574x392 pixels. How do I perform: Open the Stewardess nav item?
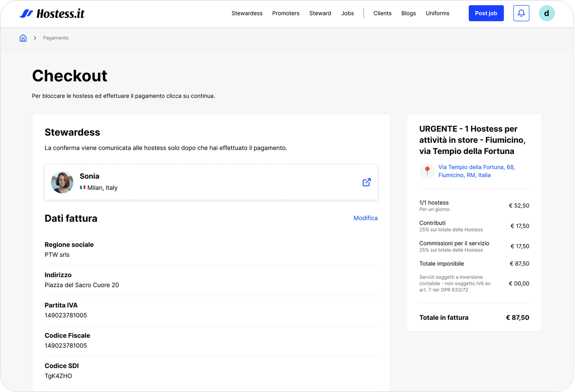pos(247,13)
